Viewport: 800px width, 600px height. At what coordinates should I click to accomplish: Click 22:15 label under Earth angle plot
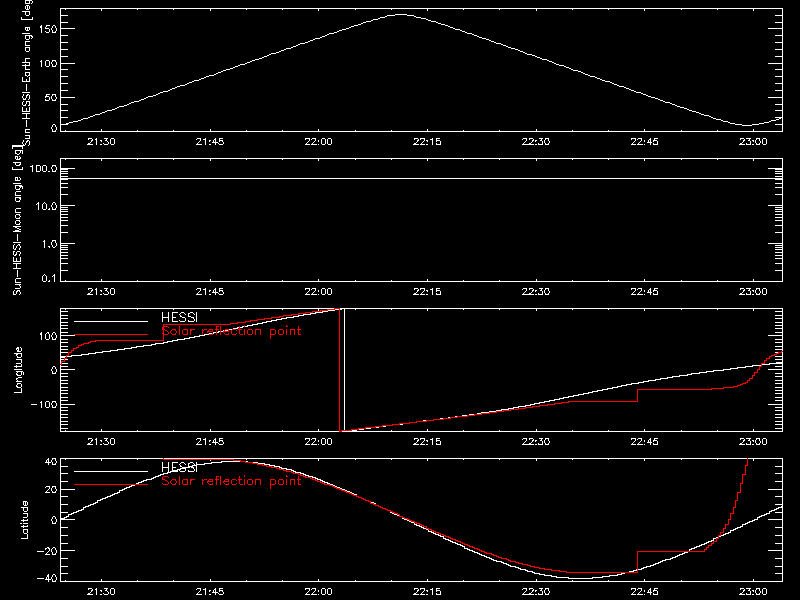[x=427, y=142]
